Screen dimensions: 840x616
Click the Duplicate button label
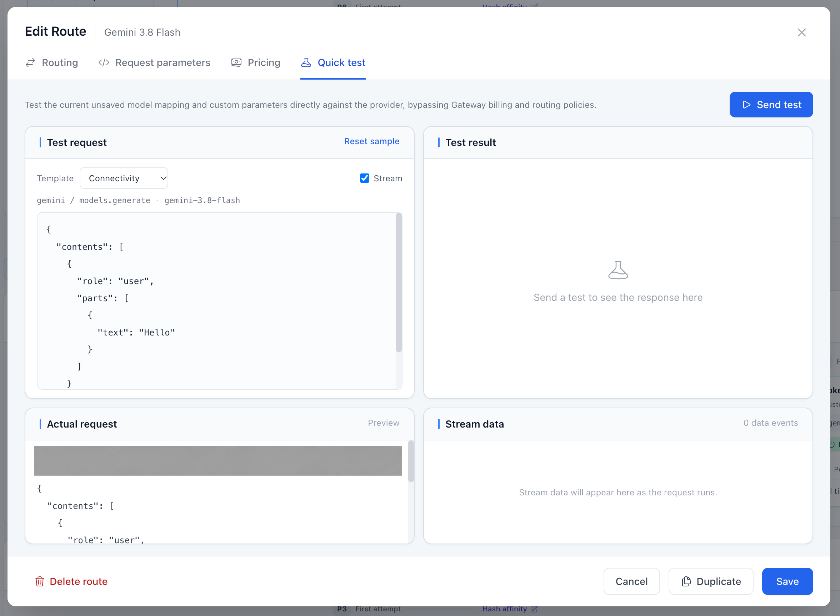tap(719, 581)
